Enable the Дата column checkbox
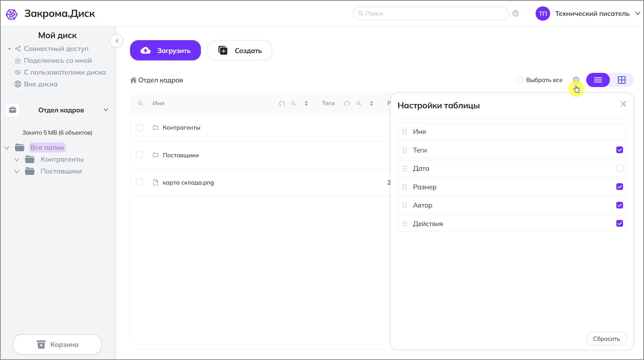Image resolution: width=644 pixels, height=360 pixels. (619, 168)
